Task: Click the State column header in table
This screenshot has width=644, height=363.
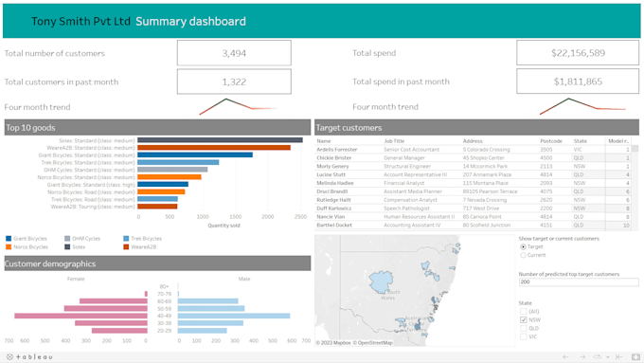Action: point(580,141)
